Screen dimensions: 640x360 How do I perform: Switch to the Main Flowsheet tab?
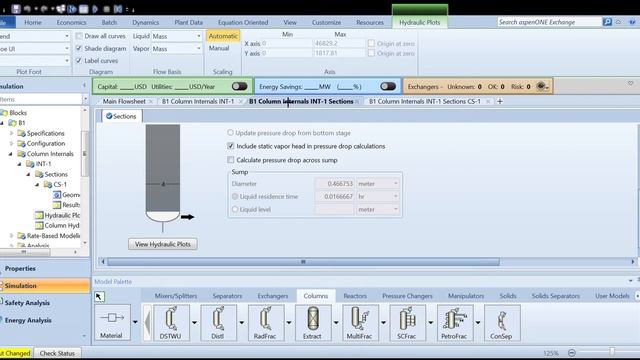(x=124, y=101)
